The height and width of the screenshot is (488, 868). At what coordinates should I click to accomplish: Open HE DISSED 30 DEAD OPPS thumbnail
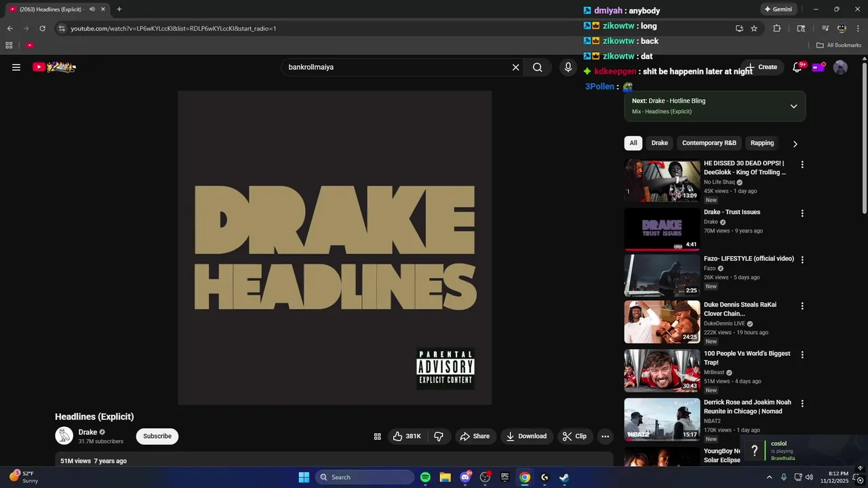662,180
